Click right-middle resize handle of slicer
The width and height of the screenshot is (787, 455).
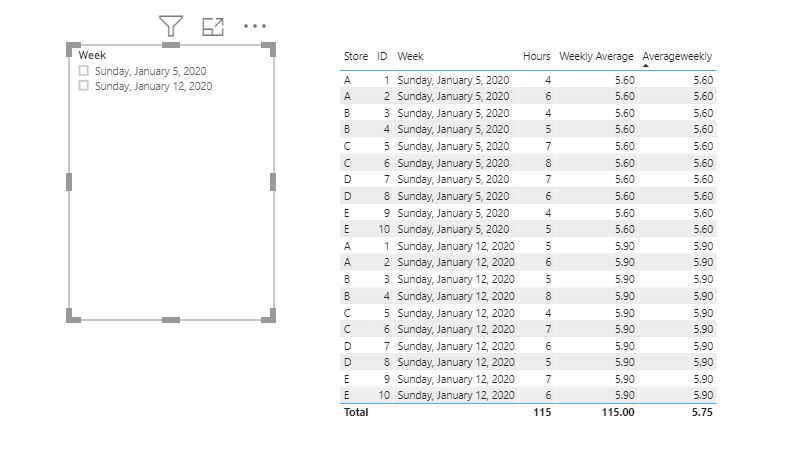point(273,182)
